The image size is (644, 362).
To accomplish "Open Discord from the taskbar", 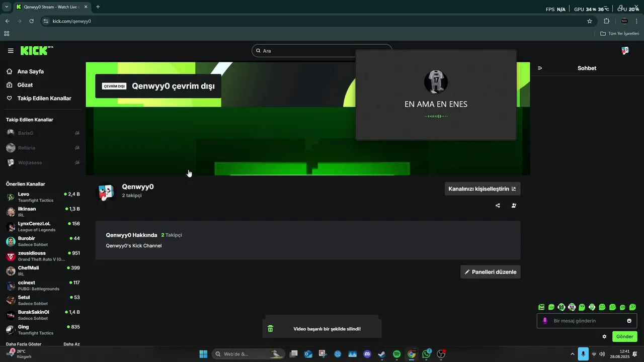I will pos(367,354).
